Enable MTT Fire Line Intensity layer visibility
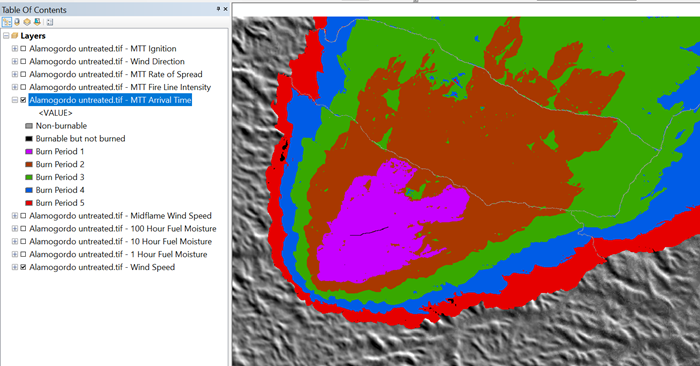This screenshot has height=366, width=700. coord(23,87)
